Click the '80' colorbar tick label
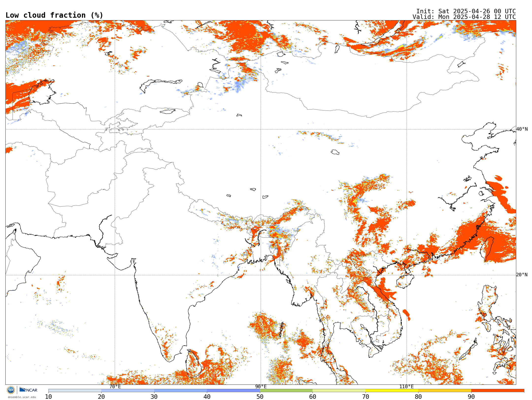The width and height of the screenshot is (532, 400). tap(418, 397)
